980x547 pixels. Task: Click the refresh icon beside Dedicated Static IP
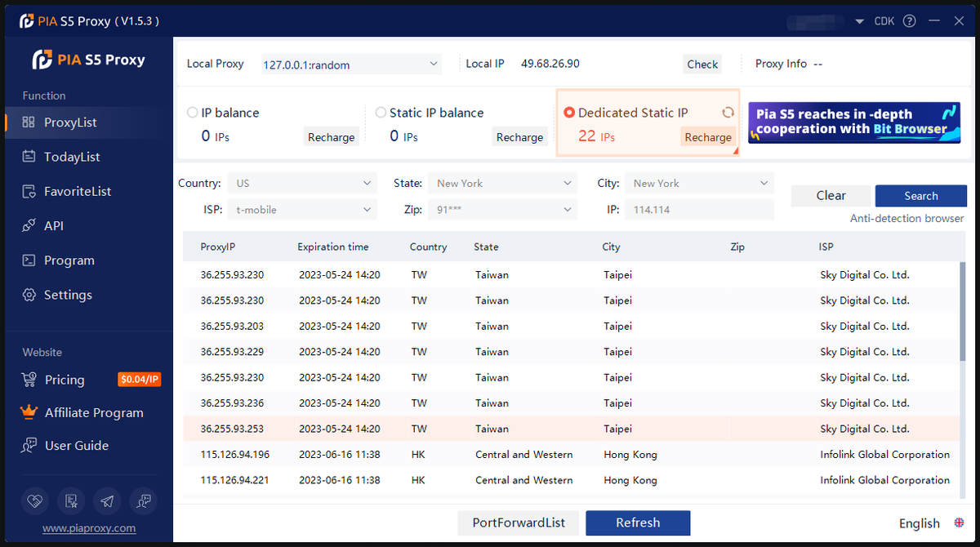point(728,113)
